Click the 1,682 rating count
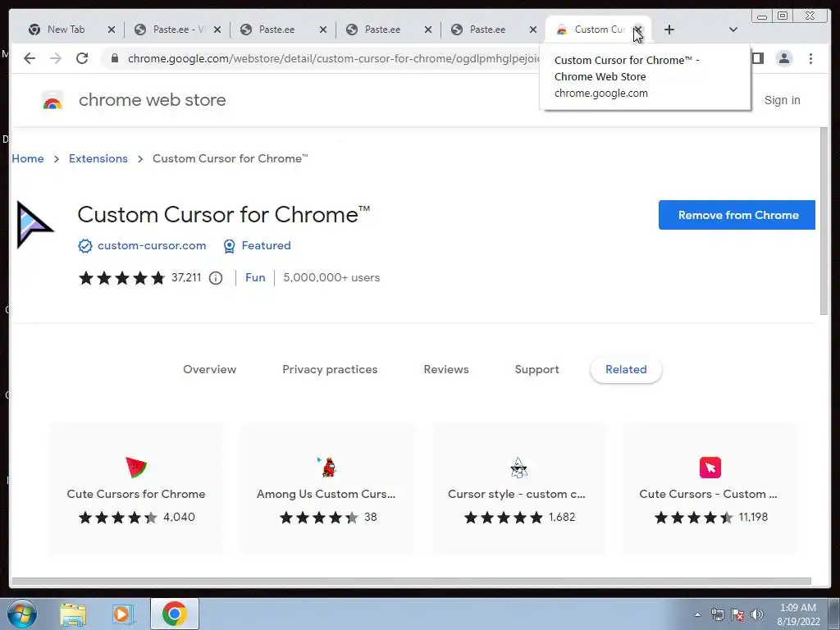Viewport: 840px width, 630px height. coord(562,517)
